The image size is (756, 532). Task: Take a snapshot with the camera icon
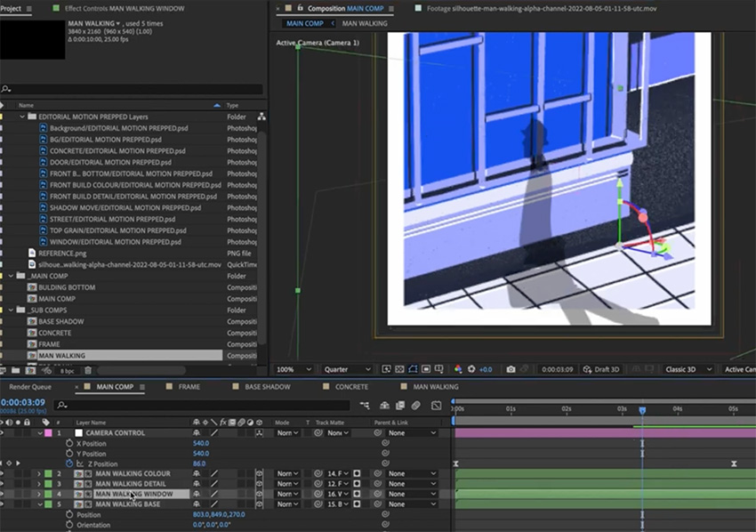[511, 369]
